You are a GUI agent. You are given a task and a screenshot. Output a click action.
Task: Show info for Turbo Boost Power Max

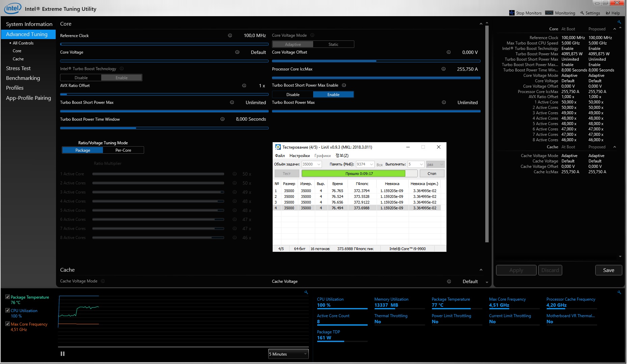[x=444, y=102]
